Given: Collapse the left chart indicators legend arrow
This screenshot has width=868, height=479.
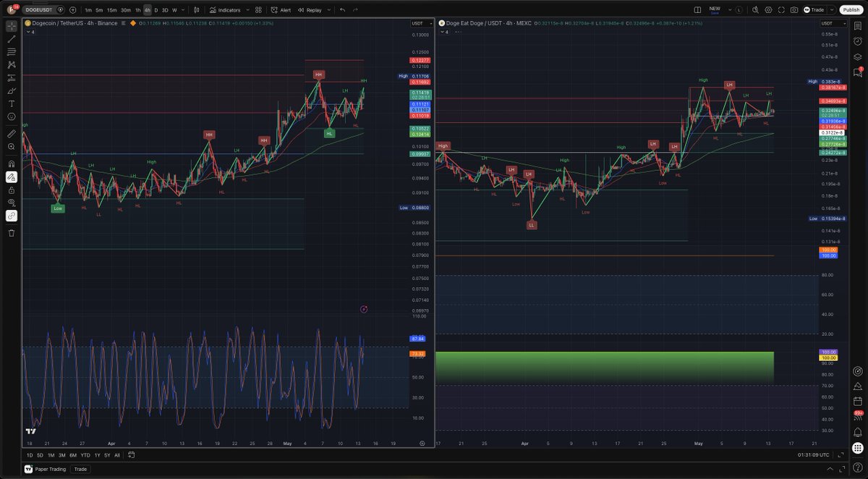Looking at the screenshot, I should [27, 32].
